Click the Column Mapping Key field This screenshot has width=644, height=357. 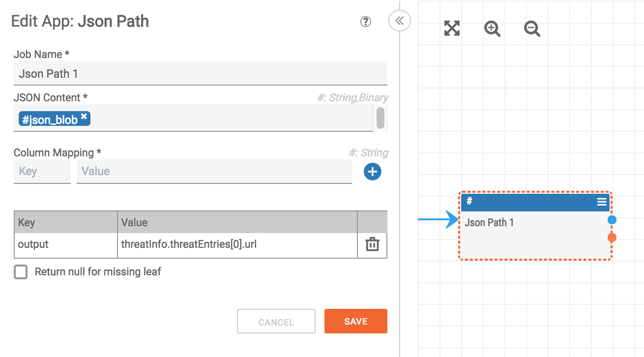tap(42, 172)
